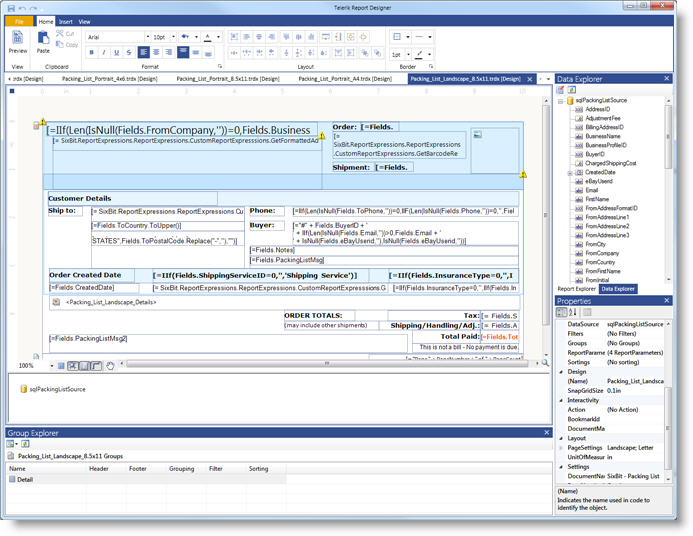Screen dimensions: 693x536
Task: Click the bring to front Layout icon
Action: (365, 53)
